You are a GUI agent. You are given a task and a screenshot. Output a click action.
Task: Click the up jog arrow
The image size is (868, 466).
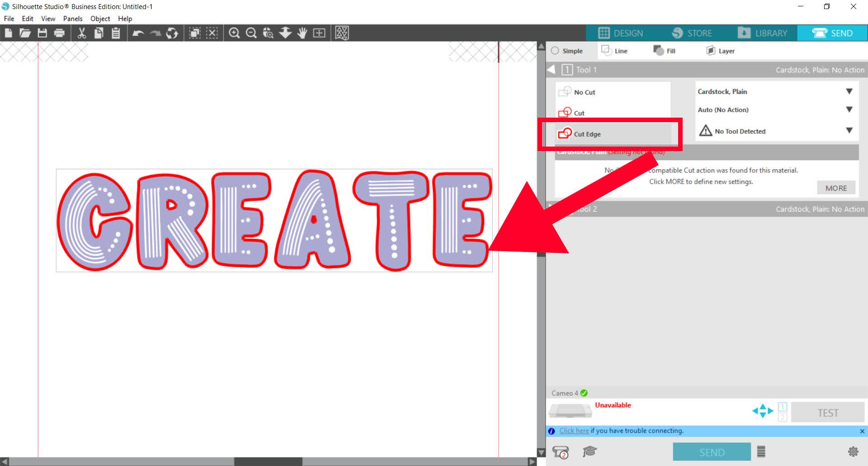click(x=763, y=406)
